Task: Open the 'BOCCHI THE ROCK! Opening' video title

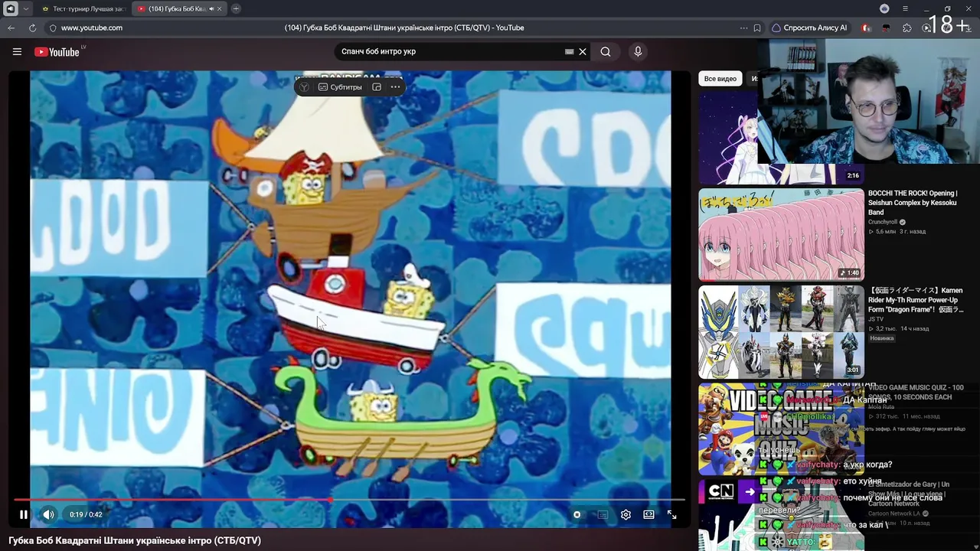Action: pos(913,203)
